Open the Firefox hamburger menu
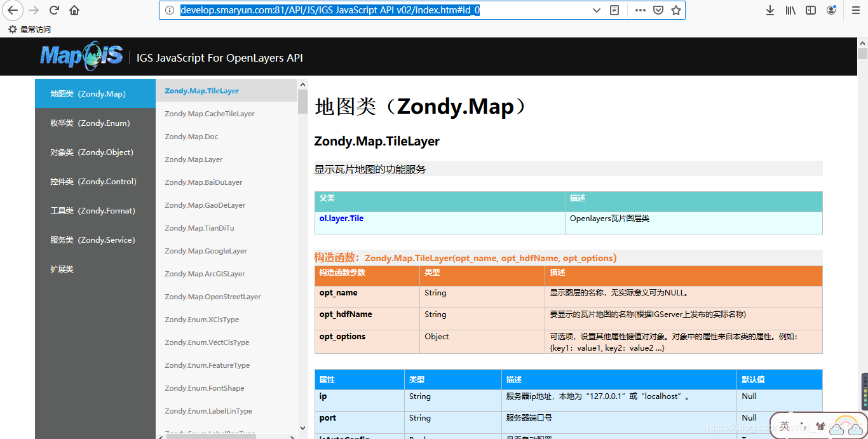The width and height of the screenshot is (868, 439). [x=855, y=10]
